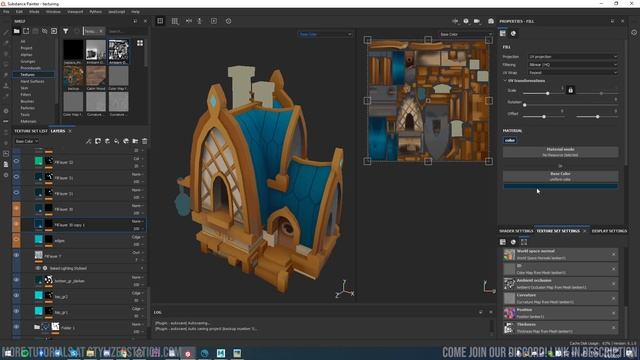
Task: Click the add fill layer icon
Action: [117, 141]
